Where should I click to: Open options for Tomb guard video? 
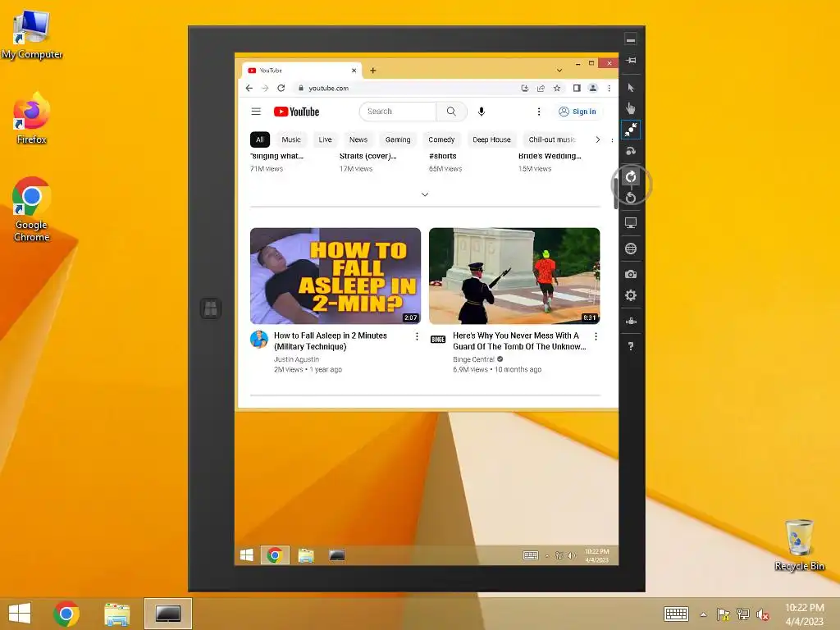[596, 336]
